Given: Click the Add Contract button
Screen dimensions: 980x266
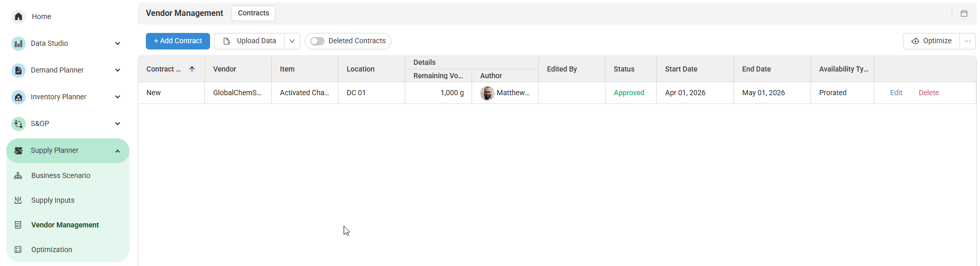Looking at the screenshot, I should click(x=178, y=41).
